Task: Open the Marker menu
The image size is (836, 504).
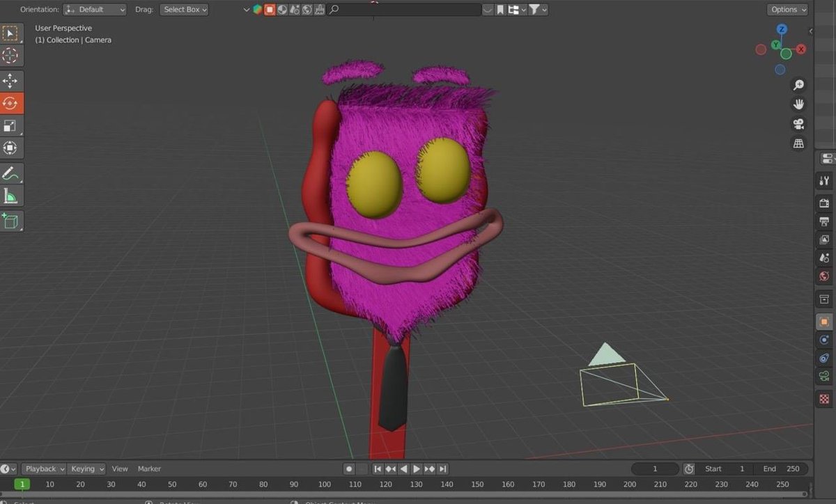Action: (149, 468)
